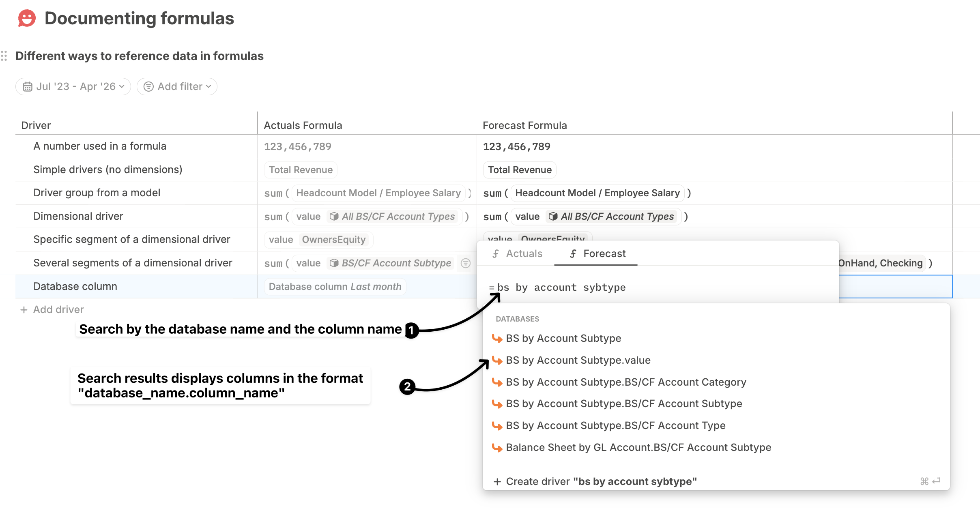Switch to the Actuals formula tab
Screen dimensions: 980x515
click(517, 254)
